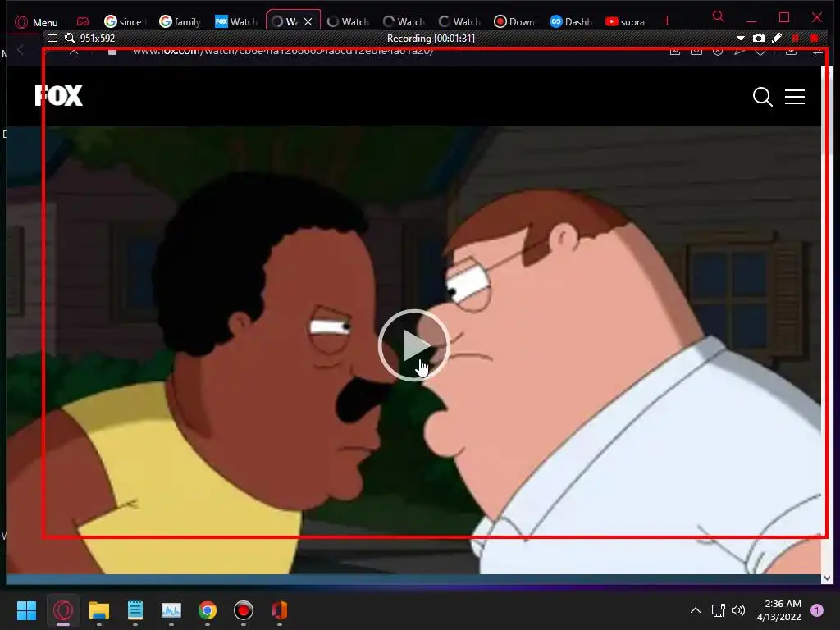Switch to the Google 'since' tab
Viewport: 840px width, 630px height.
[x=126, y=21]
